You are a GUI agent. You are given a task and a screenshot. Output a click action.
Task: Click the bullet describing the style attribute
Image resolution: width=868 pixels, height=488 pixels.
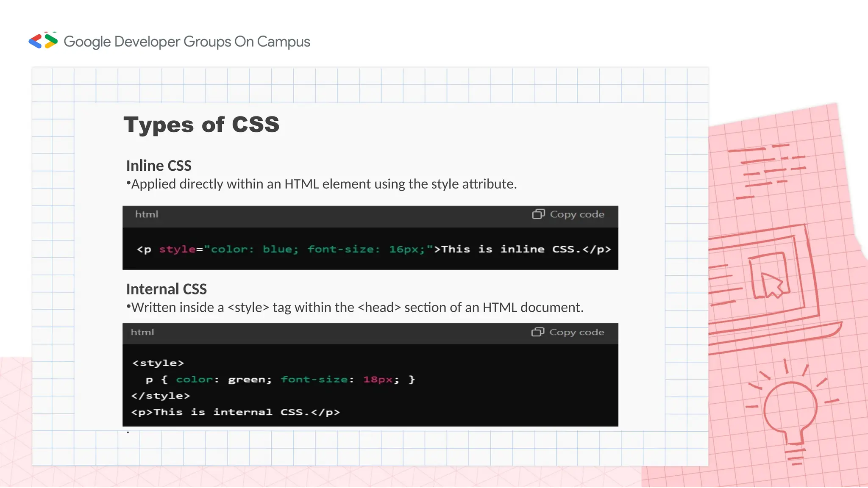(322, 184)
